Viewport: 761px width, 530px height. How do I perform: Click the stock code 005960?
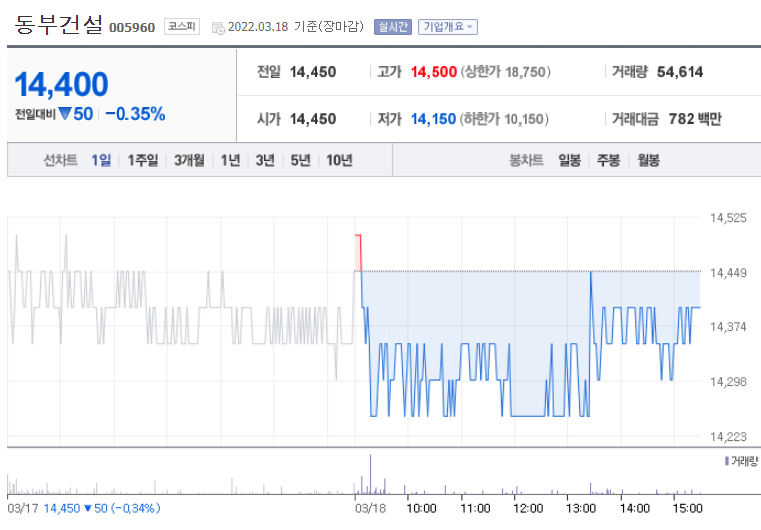132,27
